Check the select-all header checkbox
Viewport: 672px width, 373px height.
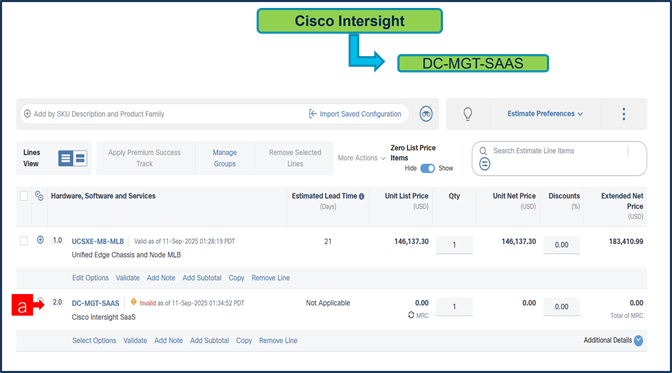coord(24,196)
